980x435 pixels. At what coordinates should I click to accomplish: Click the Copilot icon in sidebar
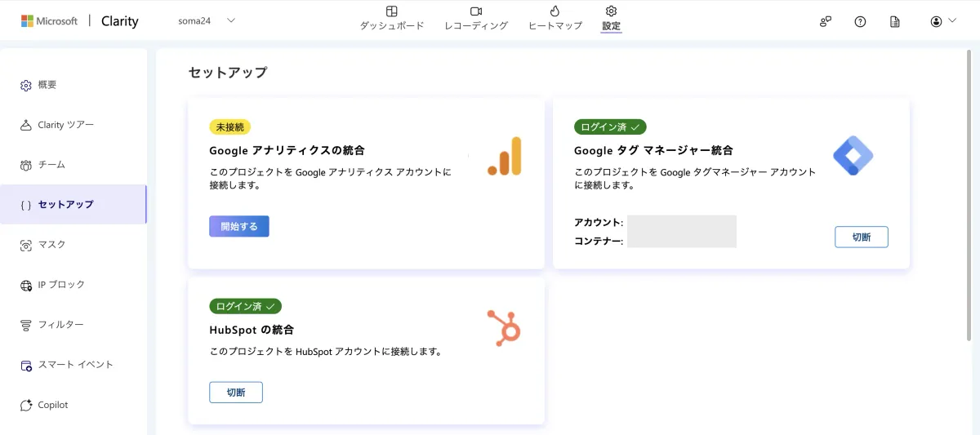pyautogui.click(x=25, y=405)
